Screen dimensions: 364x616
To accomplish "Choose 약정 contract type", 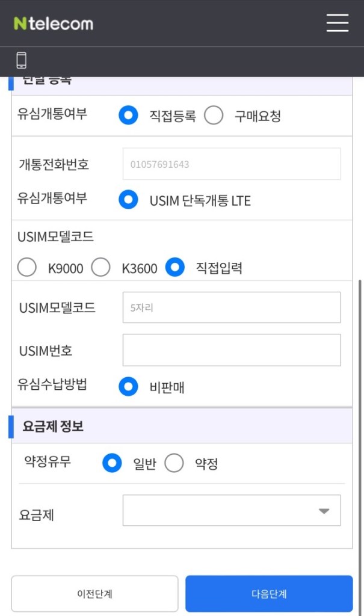I will 174,463.
